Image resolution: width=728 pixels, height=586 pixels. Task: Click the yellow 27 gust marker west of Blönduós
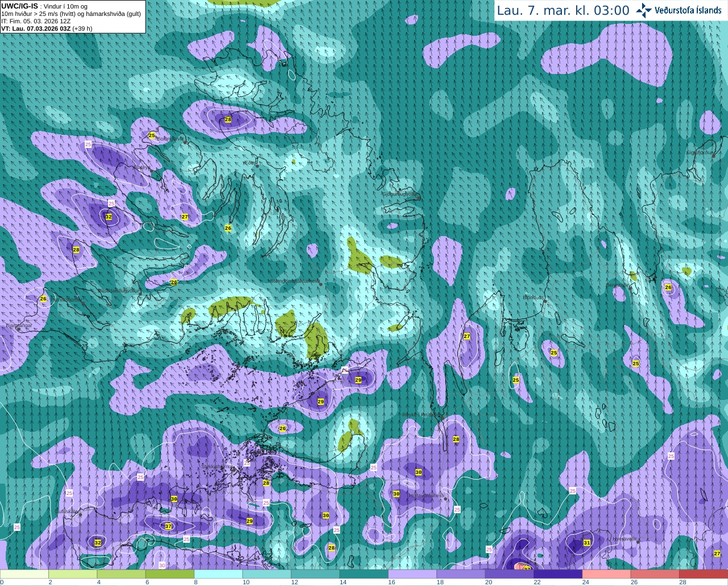(x=467, y=336)
